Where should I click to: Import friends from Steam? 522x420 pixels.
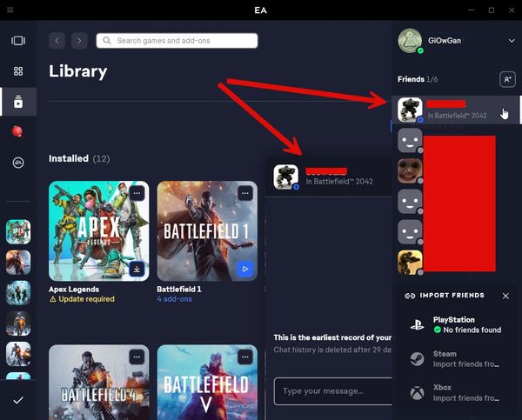[457, 359]
